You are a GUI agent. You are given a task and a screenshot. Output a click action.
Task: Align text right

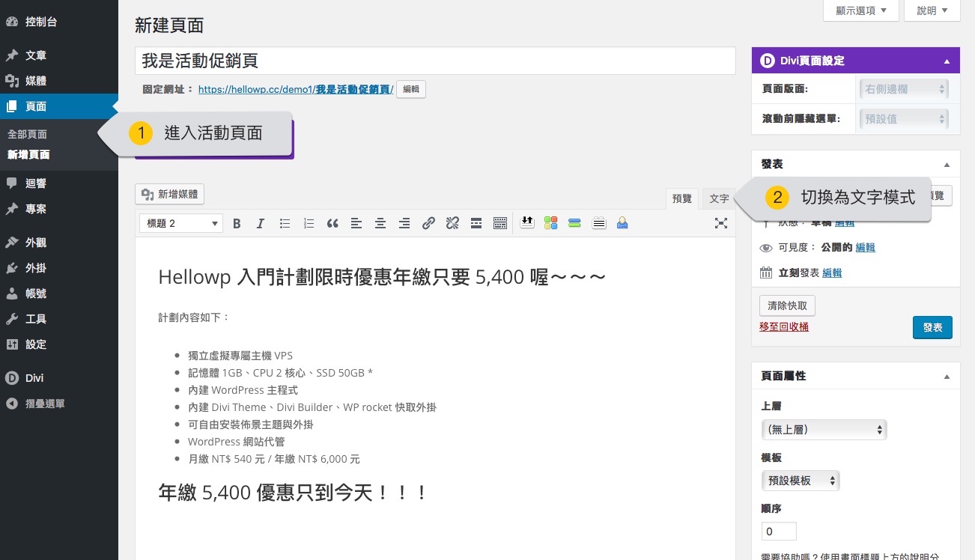(404, 223)
